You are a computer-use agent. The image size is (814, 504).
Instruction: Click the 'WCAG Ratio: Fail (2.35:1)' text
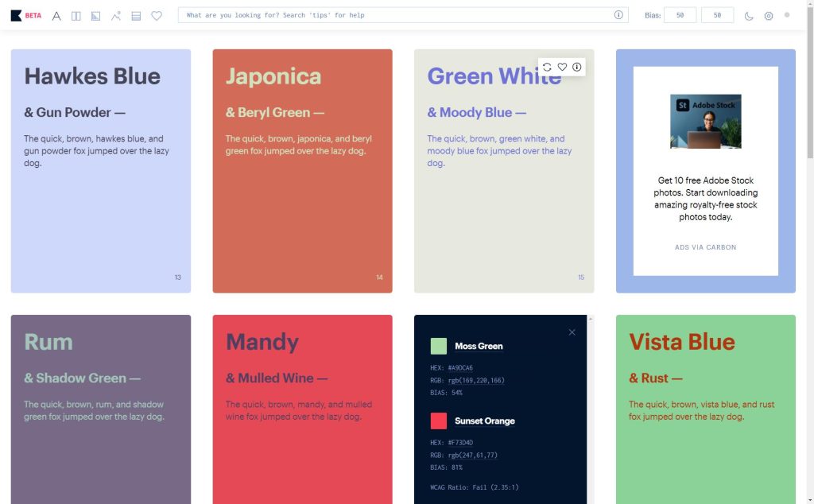coord(475,487)
